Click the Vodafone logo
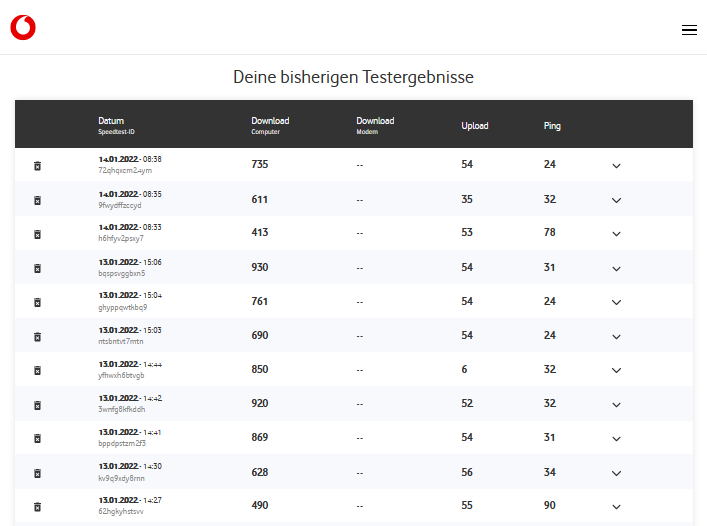707x526 pixels. [23, 28]
